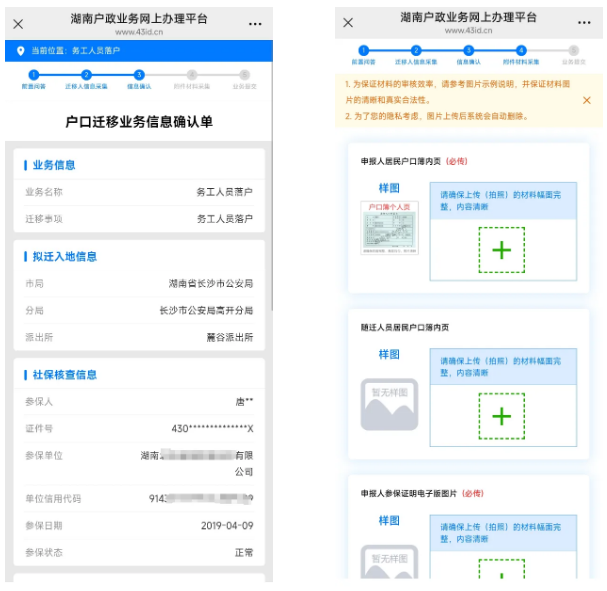Close the 户口迁移业务信息确认单 page with X
This screenshot has width=607, height=591.
click(x=18, y=24)
